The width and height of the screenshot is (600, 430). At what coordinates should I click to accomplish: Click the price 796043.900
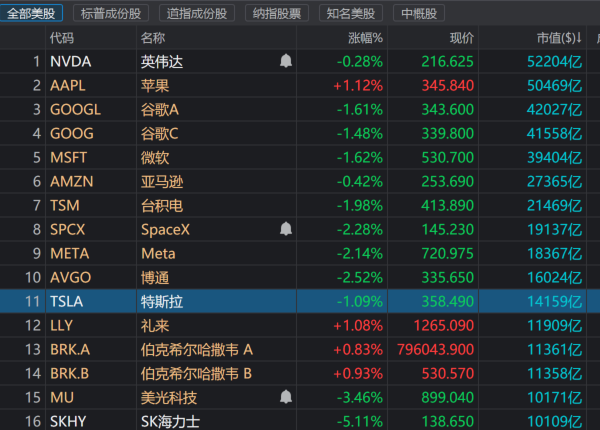[435, 350]
